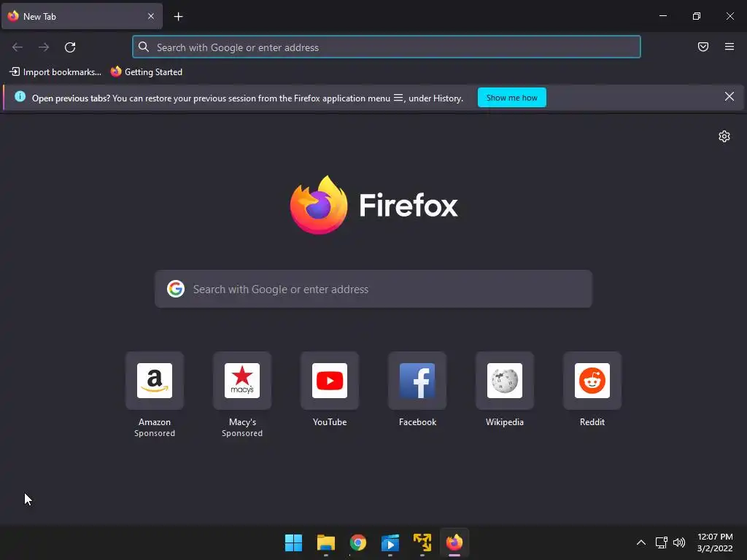
Task: Open a new tab with plus button
Action: pyautogui.click(x=178, y=17)
